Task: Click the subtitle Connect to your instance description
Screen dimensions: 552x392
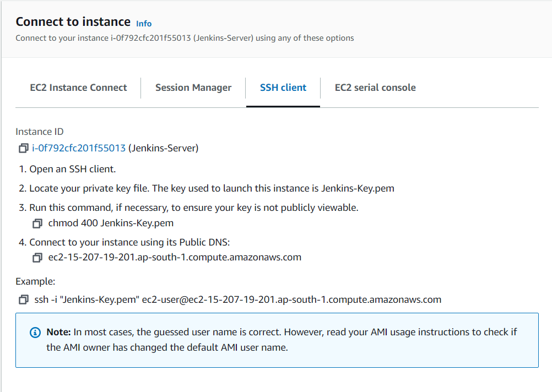Action: [185, 38]
